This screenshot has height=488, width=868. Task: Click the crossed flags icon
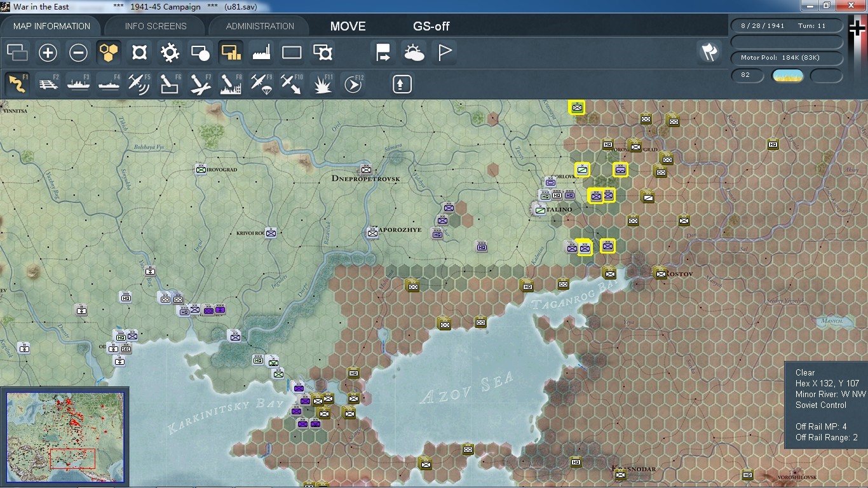point(709,52)
